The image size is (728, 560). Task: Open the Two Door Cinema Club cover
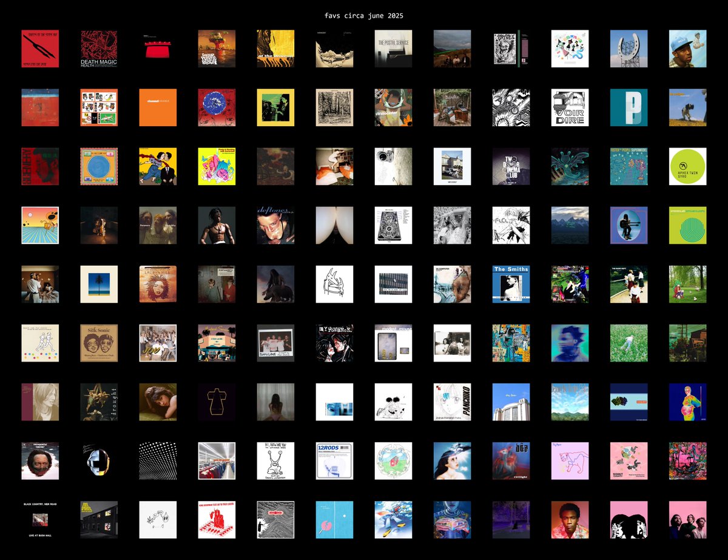(511, 166)
